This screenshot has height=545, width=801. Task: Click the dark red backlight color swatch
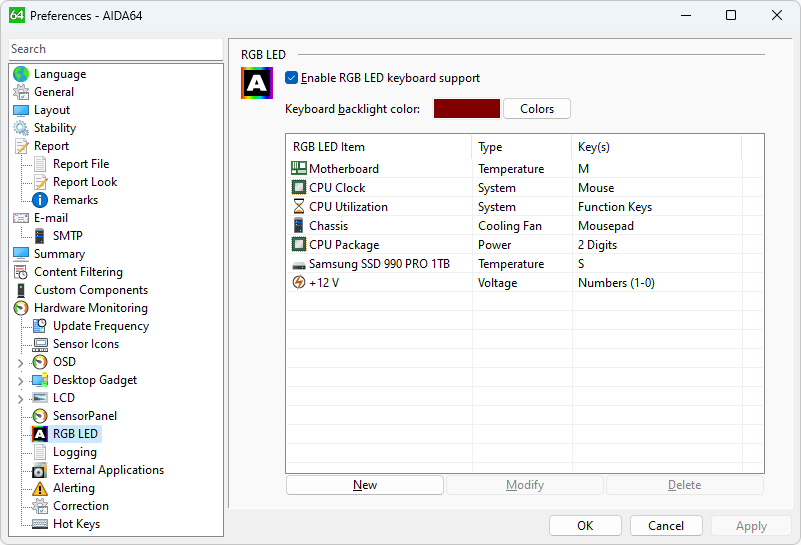[x=467, y=109]
